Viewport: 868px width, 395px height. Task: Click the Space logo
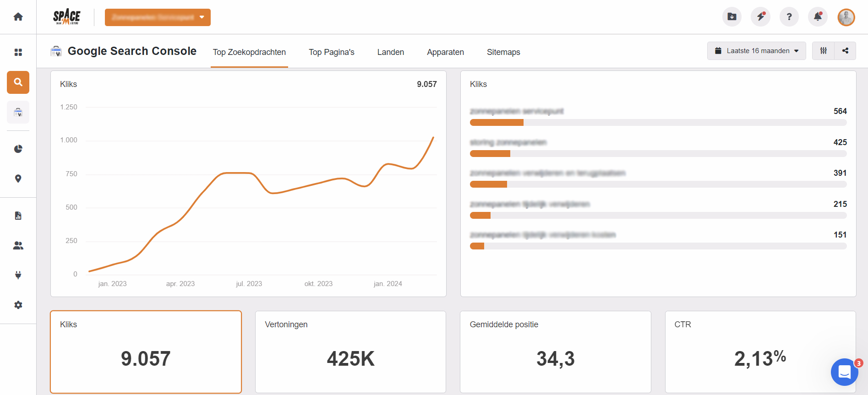point(67,17)
